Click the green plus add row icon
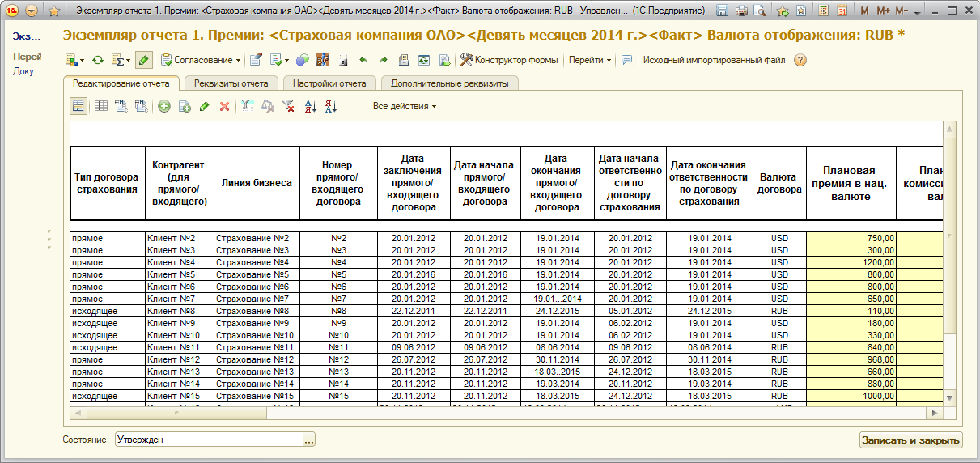Screen dimensions: 980x463 pyautogui.click(x=164, y=106)
